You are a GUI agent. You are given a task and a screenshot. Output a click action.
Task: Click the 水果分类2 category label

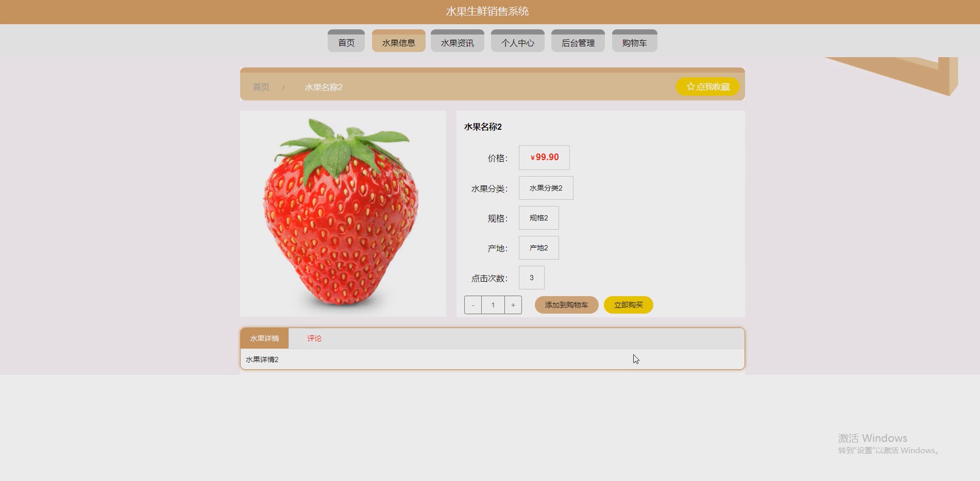pyautogui.click(x=547, y=187)
